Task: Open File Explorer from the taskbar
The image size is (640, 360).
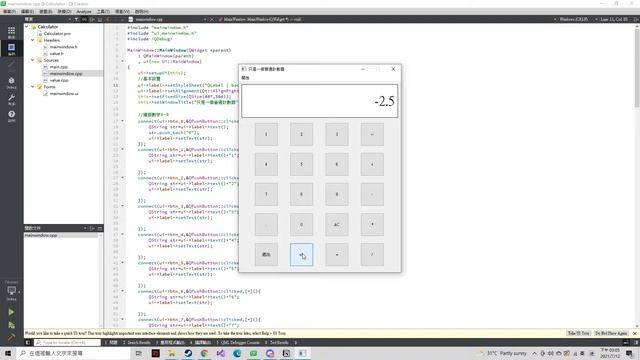Action: [x=172, y=353]
